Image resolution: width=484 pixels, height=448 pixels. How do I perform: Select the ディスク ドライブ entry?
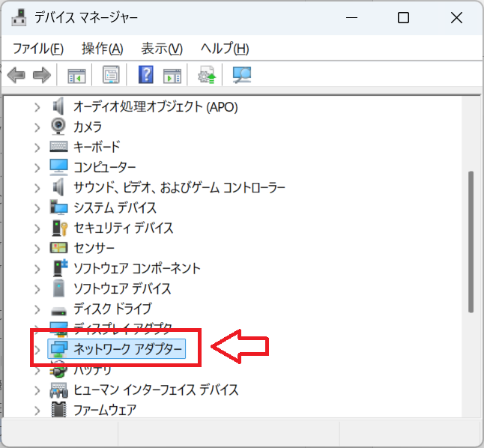pyautogui.click(x=112, y=309)
